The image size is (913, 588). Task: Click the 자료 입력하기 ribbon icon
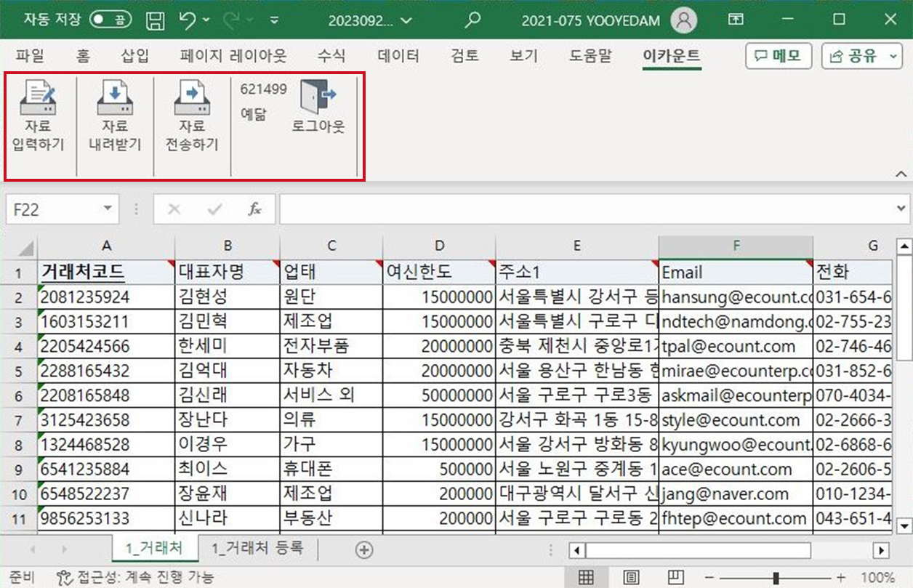click(x=39, y=99)
